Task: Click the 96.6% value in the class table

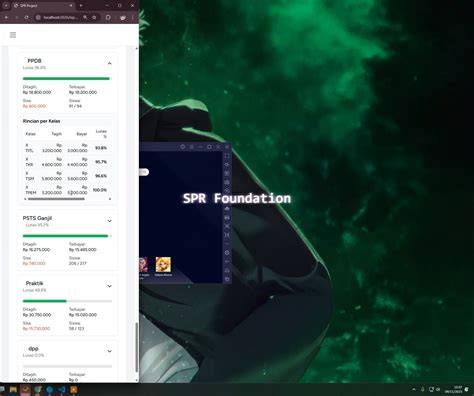Action: click(x=101, y=176)
